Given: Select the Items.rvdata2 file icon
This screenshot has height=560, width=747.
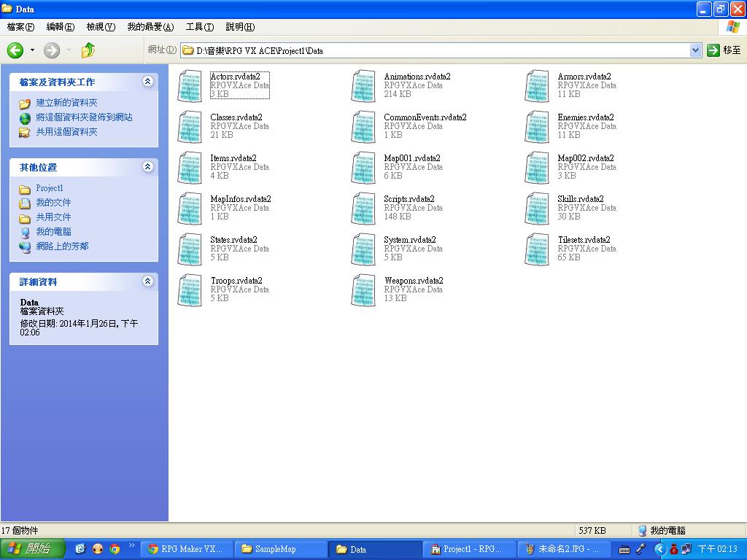Looking at the screenshot, I should (190, 168).
